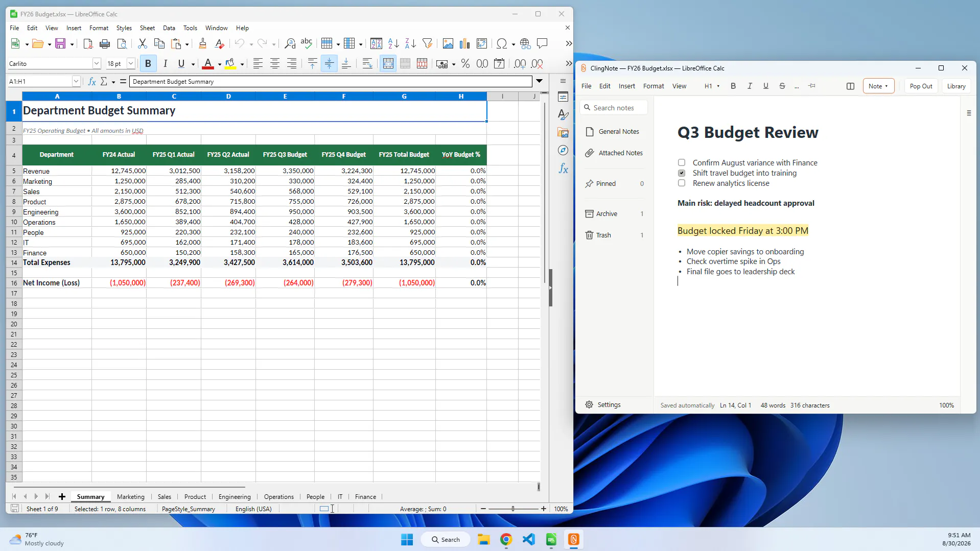
Task: Open the Note dropdown button
Action: (878, 86)
